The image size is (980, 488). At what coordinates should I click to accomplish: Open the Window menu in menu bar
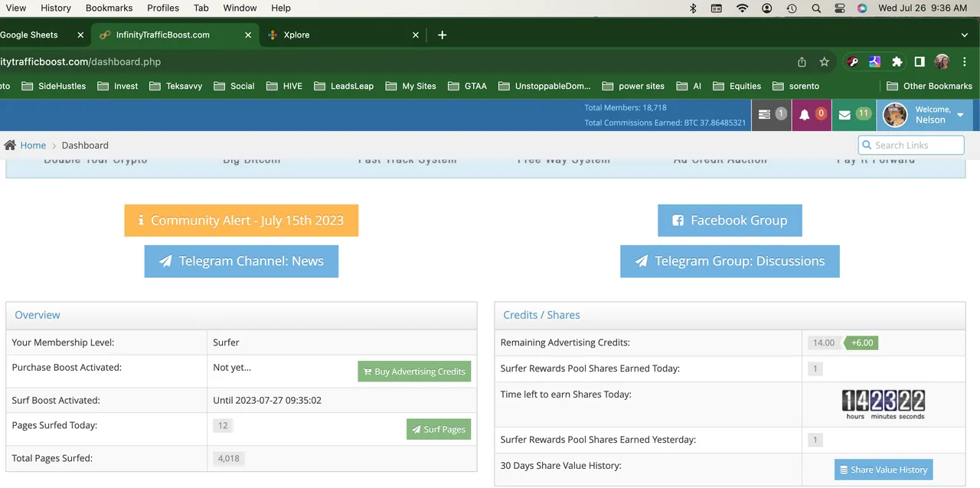tap(240, 8)
